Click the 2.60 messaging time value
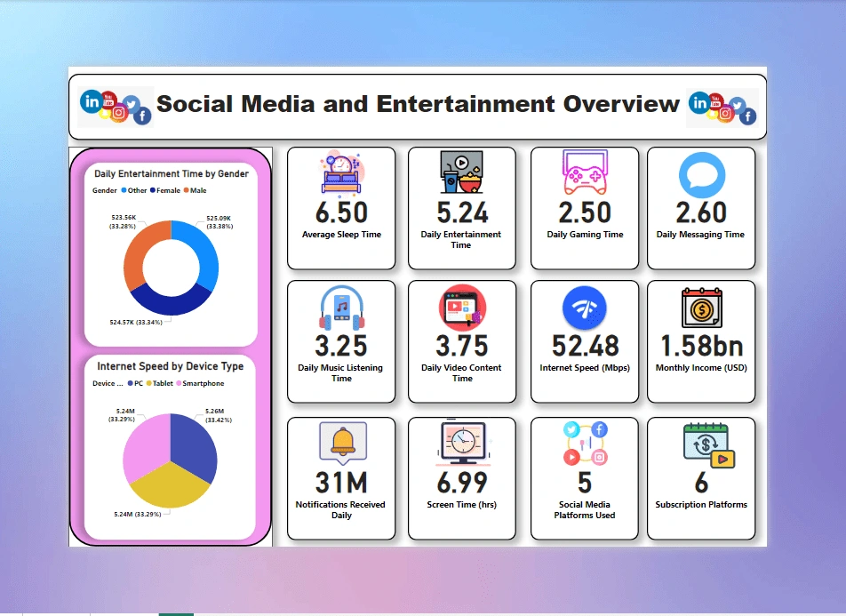 pyautogui.click(x=701, y=212)
